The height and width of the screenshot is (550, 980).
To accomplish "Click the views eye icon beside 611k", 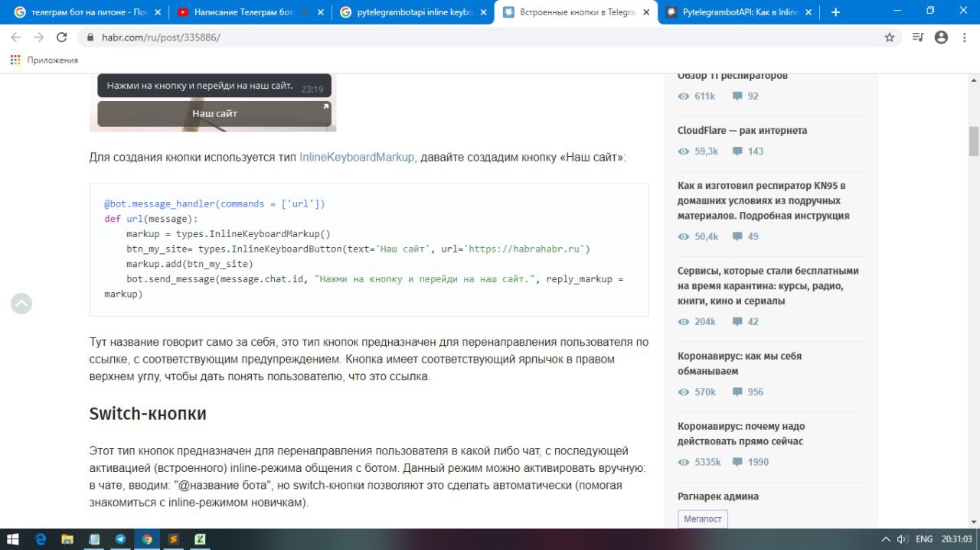I will [x=684, y=96].
